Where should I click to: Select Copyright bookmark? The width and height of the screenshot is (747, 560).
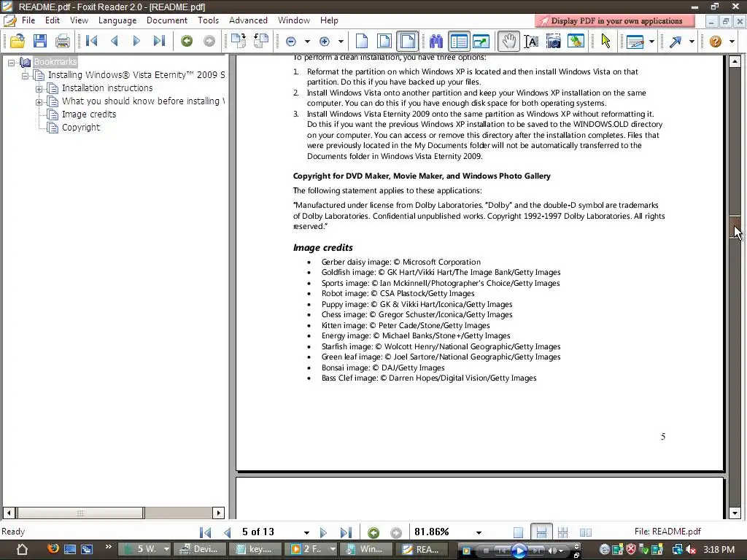click(81, 128)
